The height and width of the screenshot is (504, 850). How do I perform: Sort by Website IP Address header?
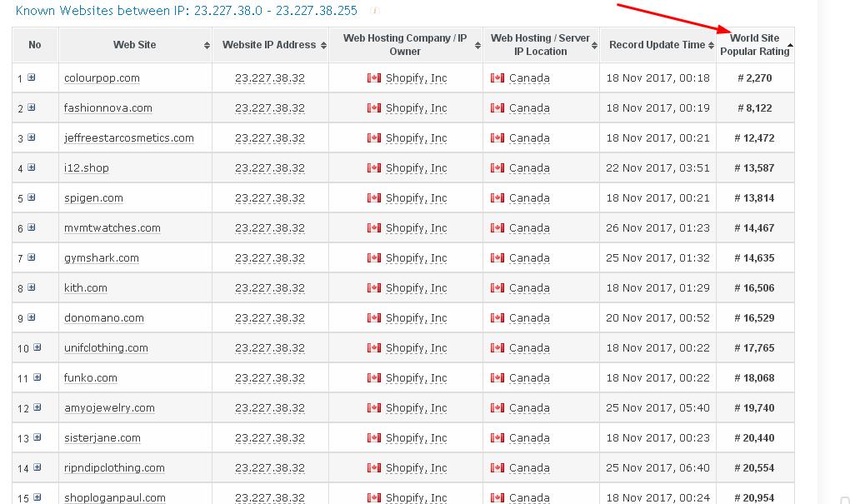point(269,45)
